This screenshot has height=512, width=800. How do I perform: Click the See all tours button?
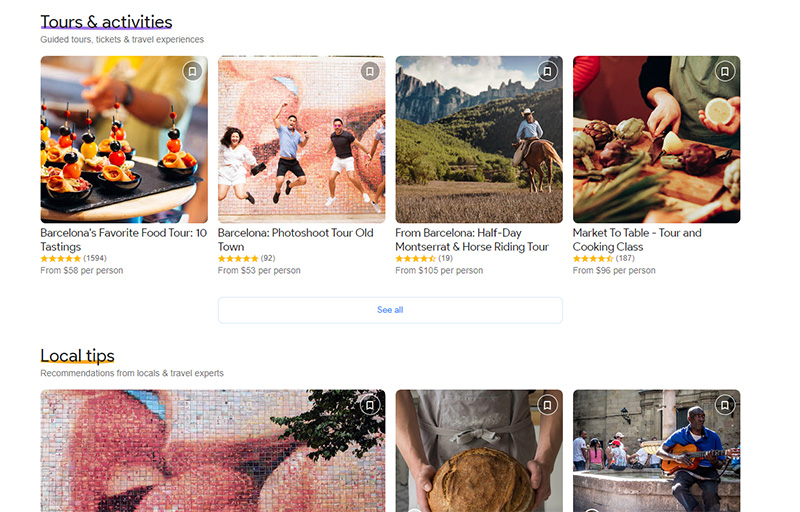(390, 310)
